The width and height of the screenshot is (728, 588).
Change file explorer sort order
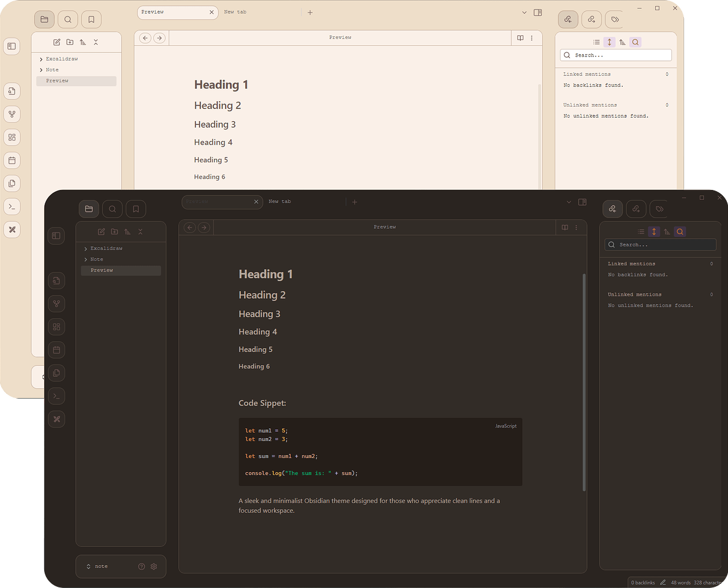[127, 232]
